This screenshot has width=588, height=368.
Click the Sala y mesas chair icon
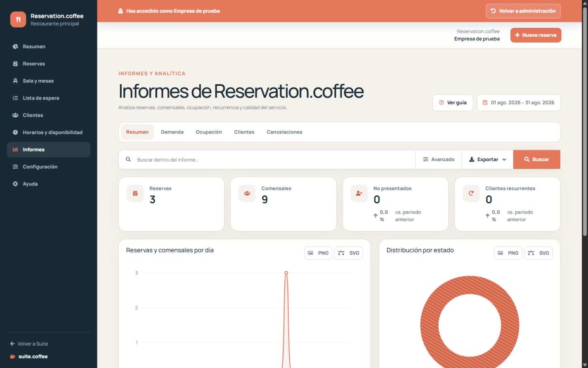(15, 81)
